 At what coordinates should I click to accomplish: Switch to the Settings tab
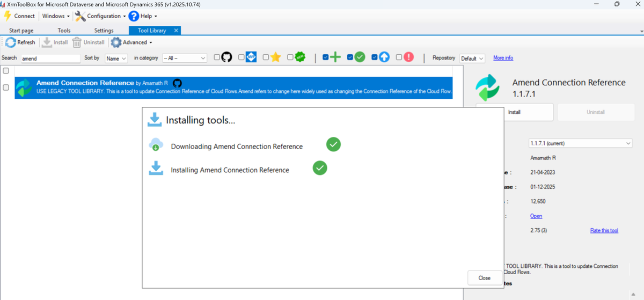point(104,31)
